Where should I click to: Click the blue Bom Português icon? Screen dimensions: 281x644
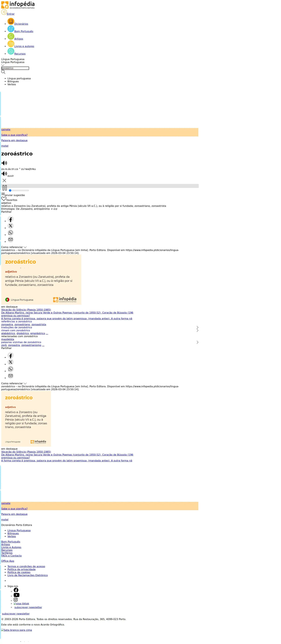coord(11,29)
